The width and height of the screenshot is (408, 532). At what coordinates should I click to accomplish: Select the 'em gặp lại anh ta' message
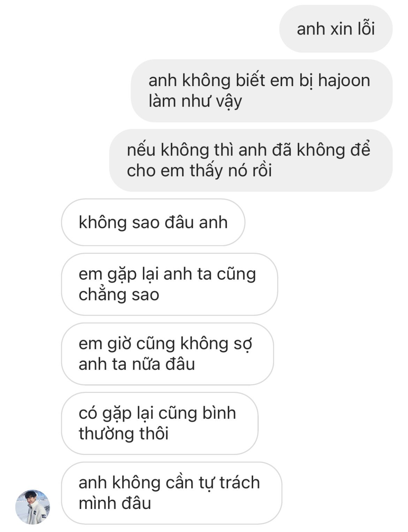[x=169, y=284]
